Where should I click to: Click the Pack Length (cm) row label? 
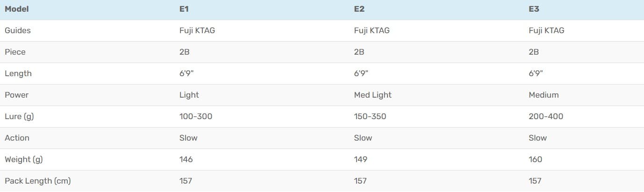(x=37, y=181)
